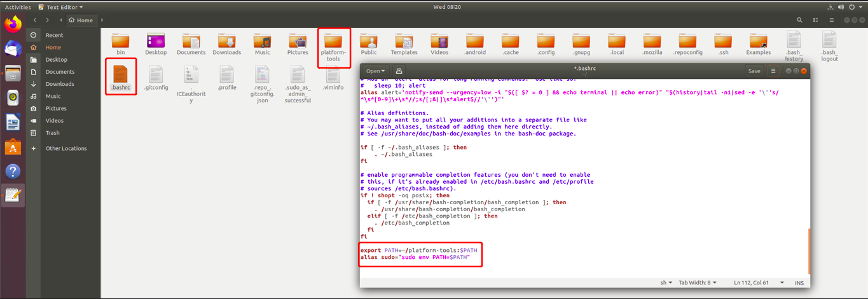
Task: Click the Home path bar button
Action: pyautogui.click(x=81, y=20)
